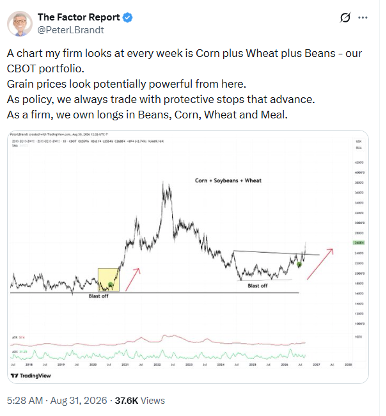Click the blue verified badge

tap(128, 17)
